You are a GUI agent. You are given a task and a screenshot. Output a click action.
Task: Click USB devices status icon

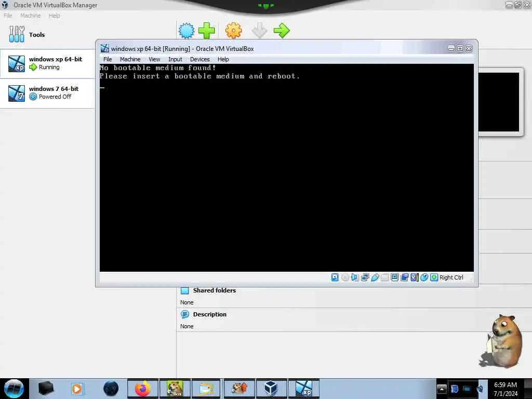click(375, 277)
